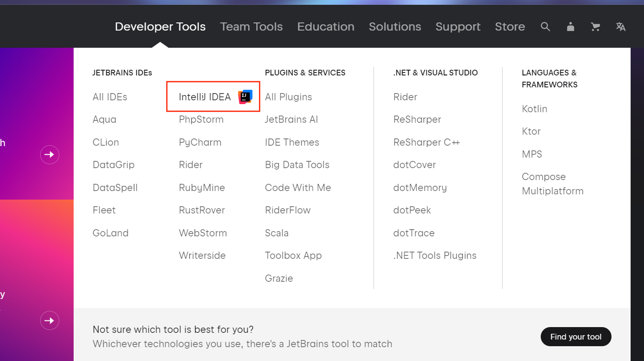
Task: Select dotTrace tool link
Action: click(414, 233)
